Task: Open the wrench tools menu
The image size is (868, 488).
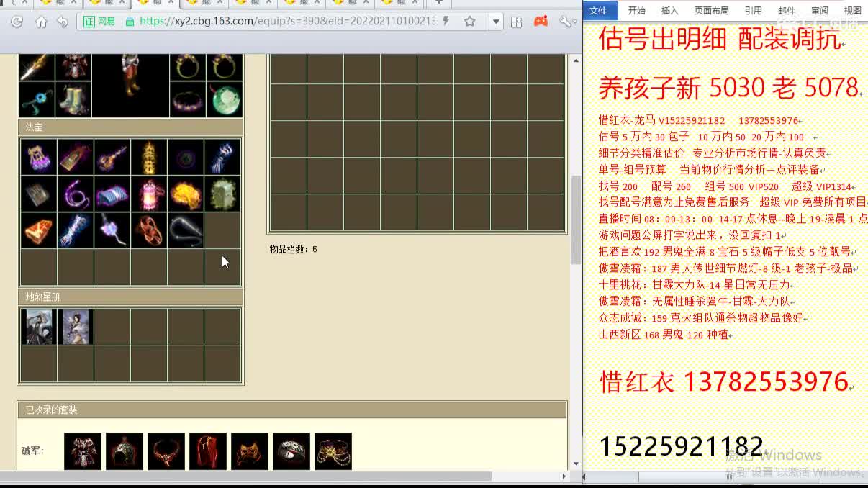Action: pyautogui.click(x=566, y=22)
